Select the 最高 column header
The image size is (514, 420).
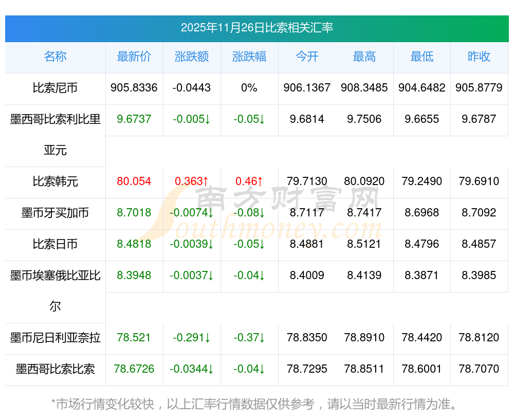364,57
